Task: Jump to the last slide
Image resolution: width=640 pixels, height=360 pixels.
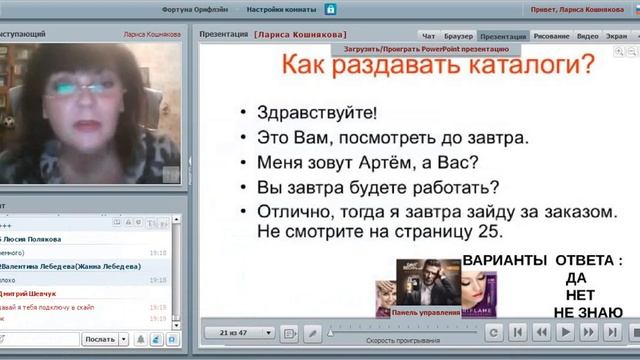Action: (613, 333)
